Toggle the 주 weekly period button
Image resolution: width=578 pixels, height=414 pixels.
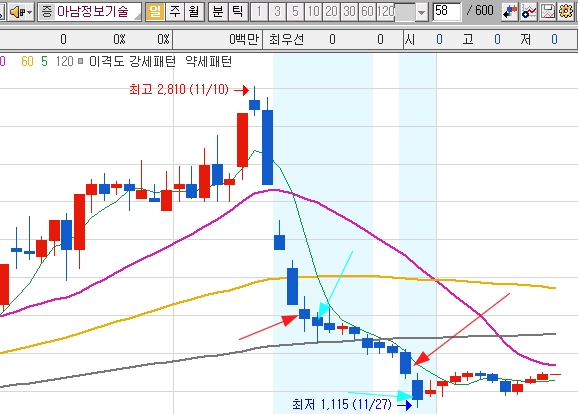coord(174,12)
